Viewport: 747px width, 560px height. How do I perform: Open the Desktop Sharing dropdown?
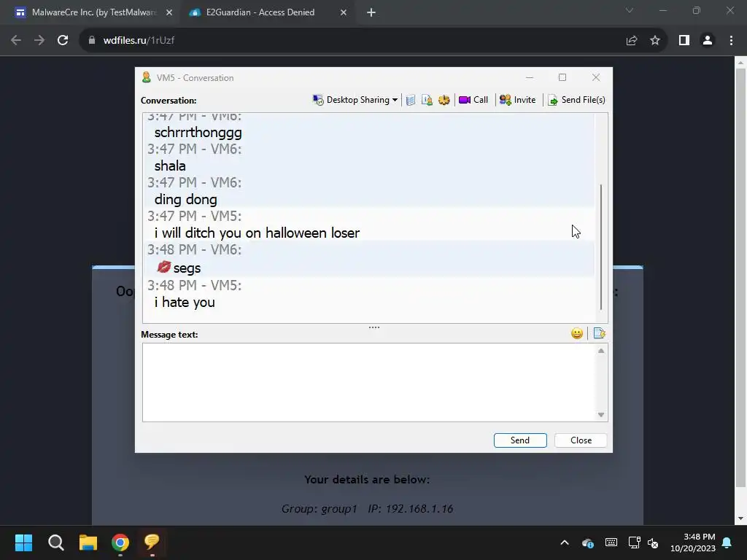click(355, 100)
